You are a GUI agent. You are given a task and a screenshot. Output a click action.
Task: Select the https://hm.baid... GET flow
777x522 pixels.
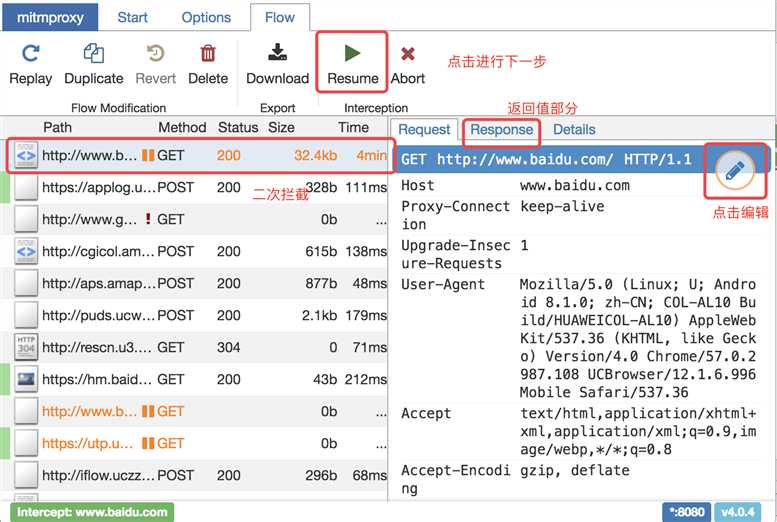[x=194, y=379]
